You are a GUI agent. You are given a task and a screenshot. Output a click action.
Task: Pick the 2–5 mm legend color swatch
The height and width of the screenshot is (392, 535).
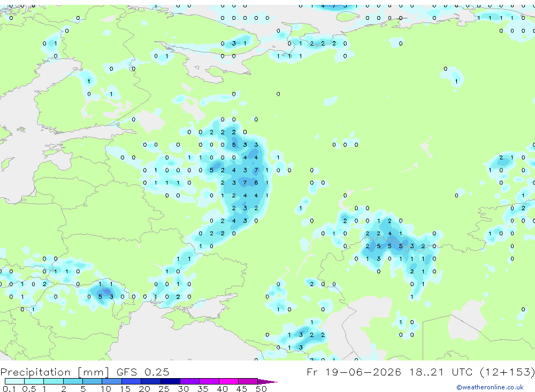point(73,381)
